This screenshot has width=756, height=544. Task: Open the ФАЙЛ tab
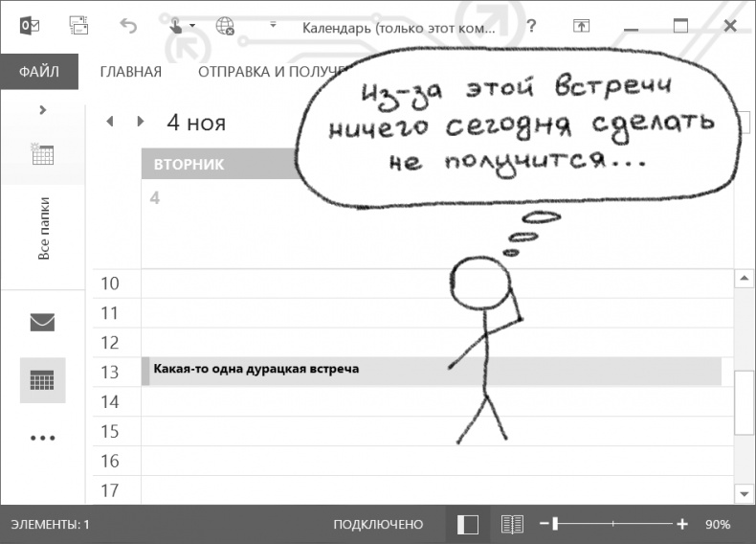(x=38, y=72)
